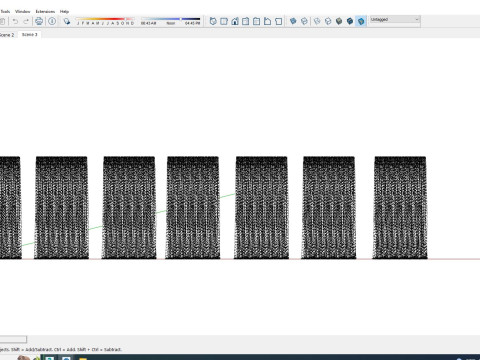Click the 04:45 PM time label

[193, 23]
